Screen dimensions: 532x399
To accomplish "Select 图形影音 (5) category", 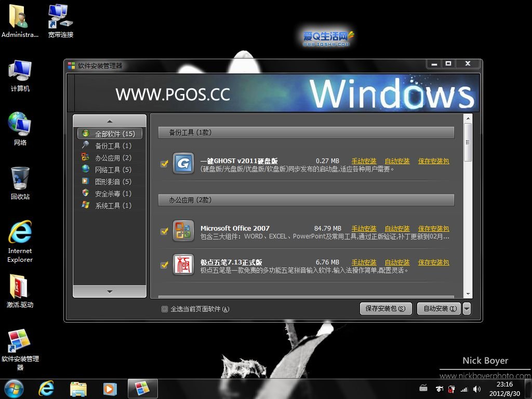I will tap(110, 181).
